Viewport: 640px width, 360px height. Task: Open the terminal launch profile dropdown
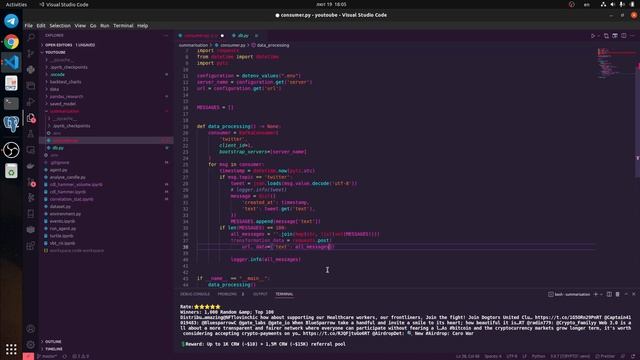coord(601,294)
